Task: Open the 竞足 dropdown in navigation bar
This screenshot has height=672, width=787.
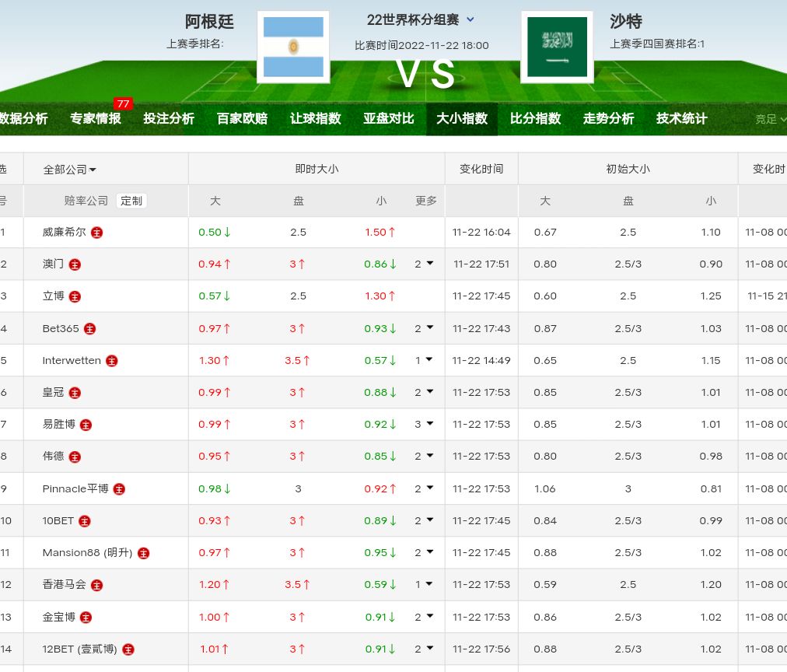Action: (770, 119)
